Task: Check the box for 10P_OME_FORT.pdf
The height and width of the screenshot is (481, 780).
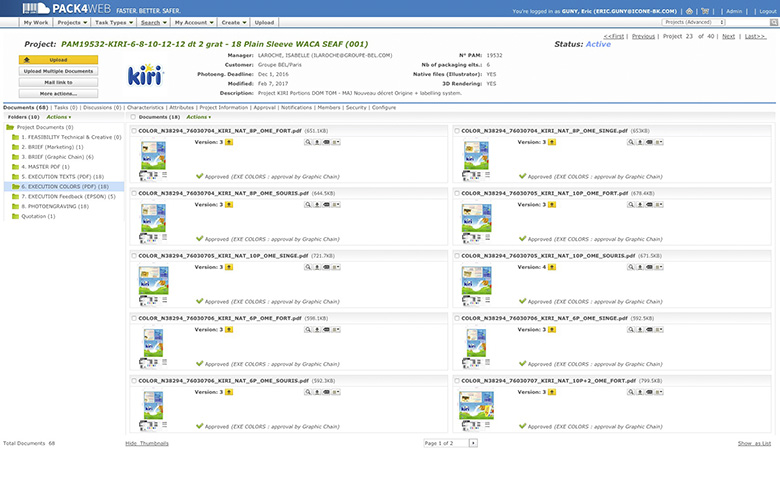Action: point(457,193)
